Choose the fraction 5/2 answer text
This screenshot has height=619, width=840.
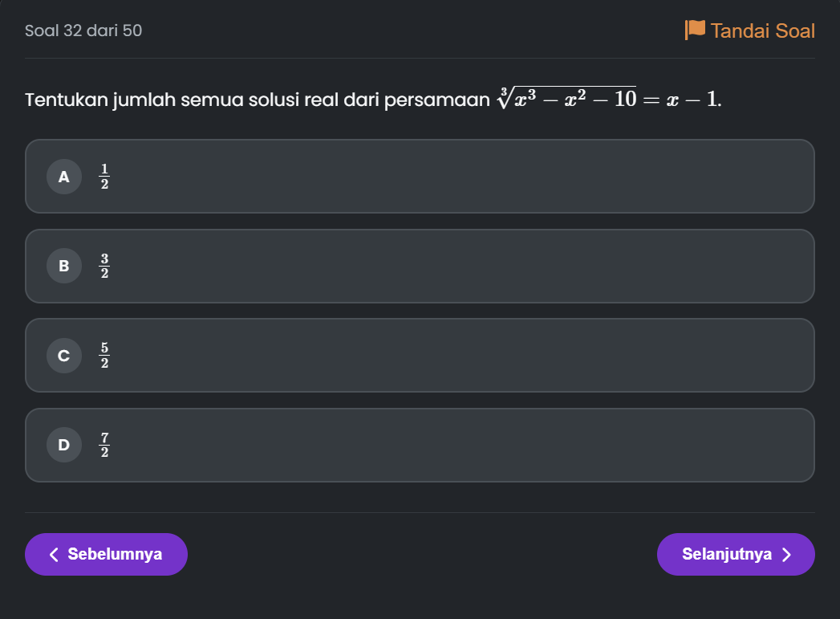click(104, 356)
